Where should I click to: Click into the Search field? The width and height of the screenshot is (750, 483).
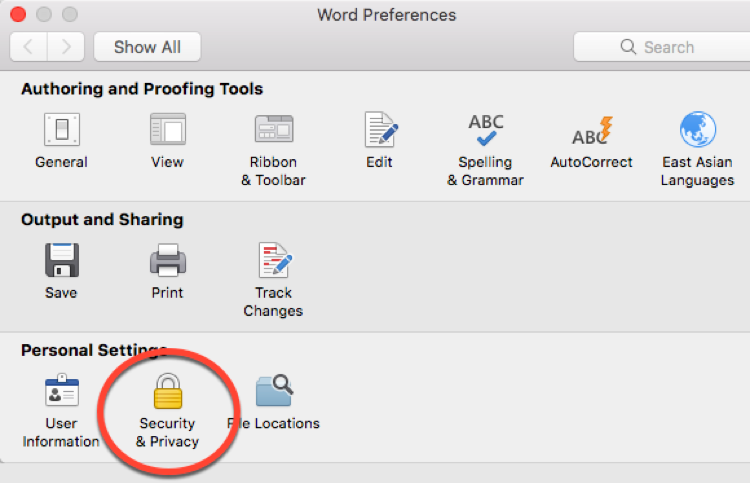(x=662, y=47)
